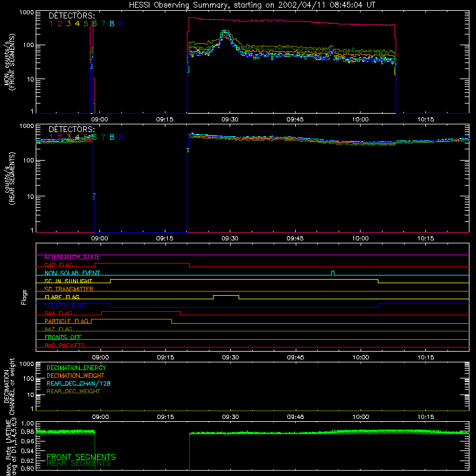This screenshot has width=476, height=476.
Task: Click the DECIMATION CHANNEL or weight axis label
Action: (x=9, y=386)
